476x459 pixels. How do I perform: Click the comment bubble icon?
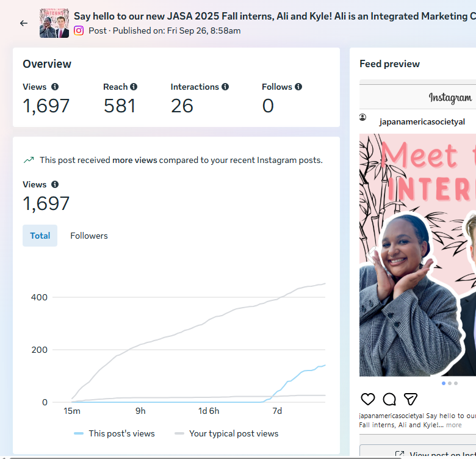pyautogui.click(x=389, y=399)
